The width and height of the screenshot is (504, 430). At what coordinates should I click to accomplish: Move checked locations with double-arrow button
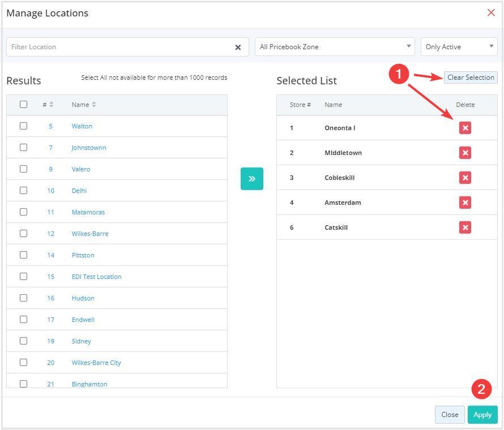[251, 179]
